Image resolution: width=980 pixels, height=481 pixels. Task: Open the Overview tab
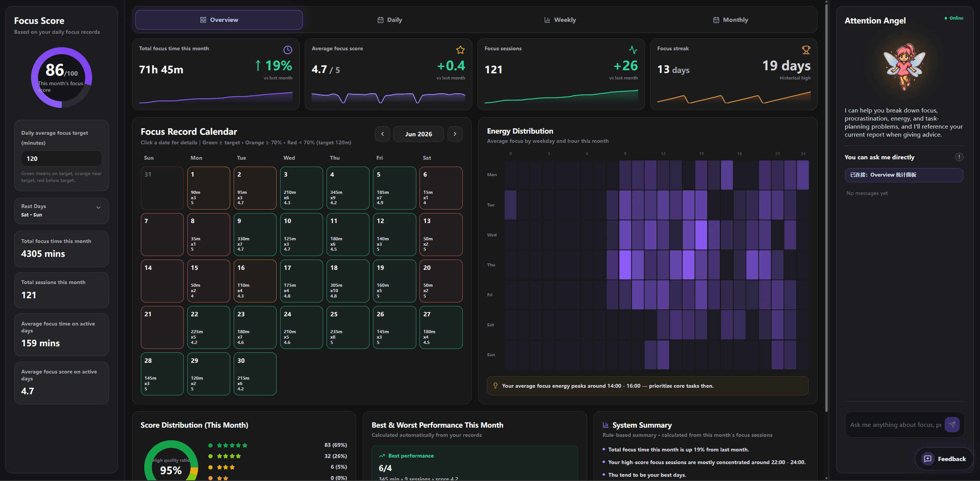[219, 20]
